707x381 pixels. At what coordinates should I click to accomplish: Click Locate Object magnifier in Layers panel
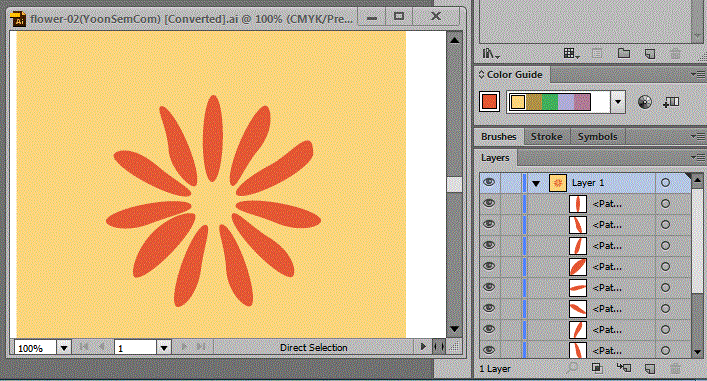(x=572, y=368)
